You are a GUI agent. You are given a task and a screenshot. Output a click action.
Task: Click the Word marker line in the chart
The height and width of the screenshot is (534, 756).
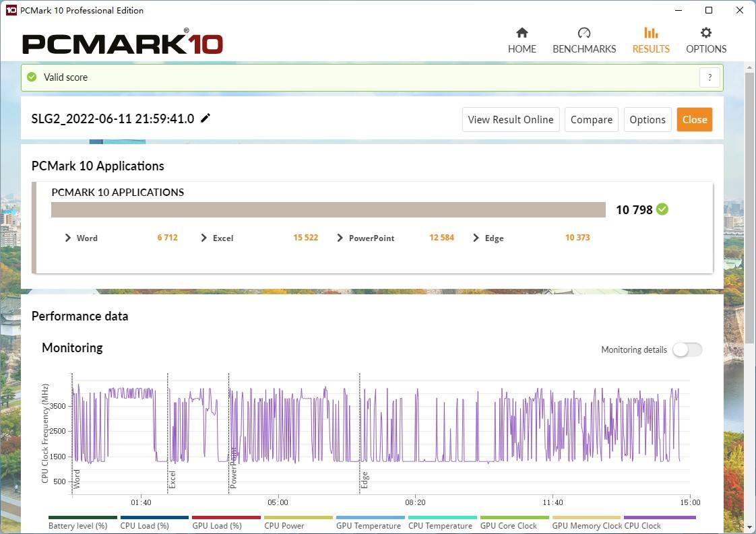[x=72, y=433]
